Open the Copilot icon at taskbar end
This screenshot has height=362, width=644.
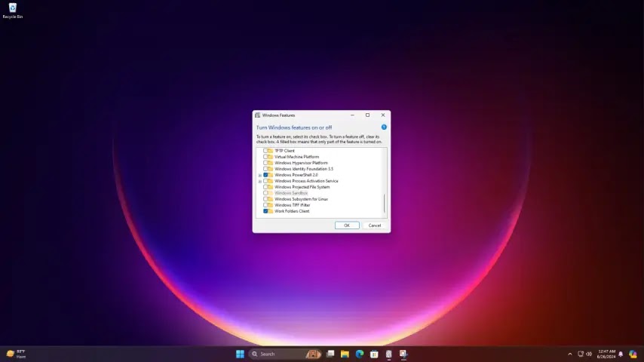[633, 354]
